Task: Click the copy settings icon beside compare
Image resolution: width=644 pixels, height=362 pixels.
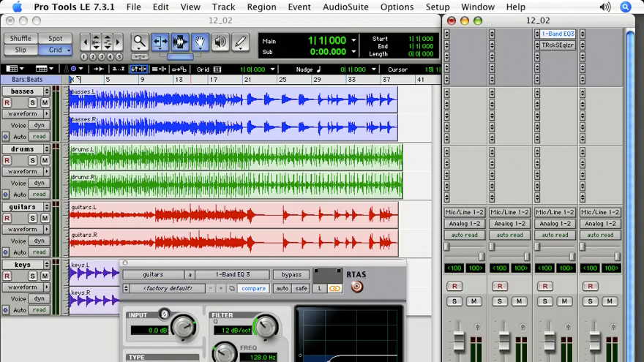Action: click(232, 289)
